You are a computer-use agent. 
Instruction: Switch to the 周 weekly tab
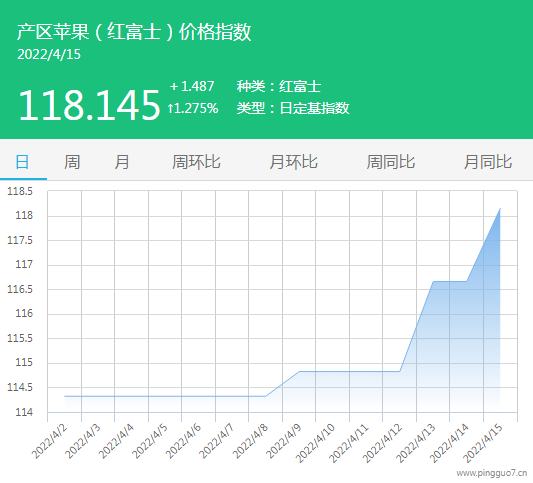point(72,162)
